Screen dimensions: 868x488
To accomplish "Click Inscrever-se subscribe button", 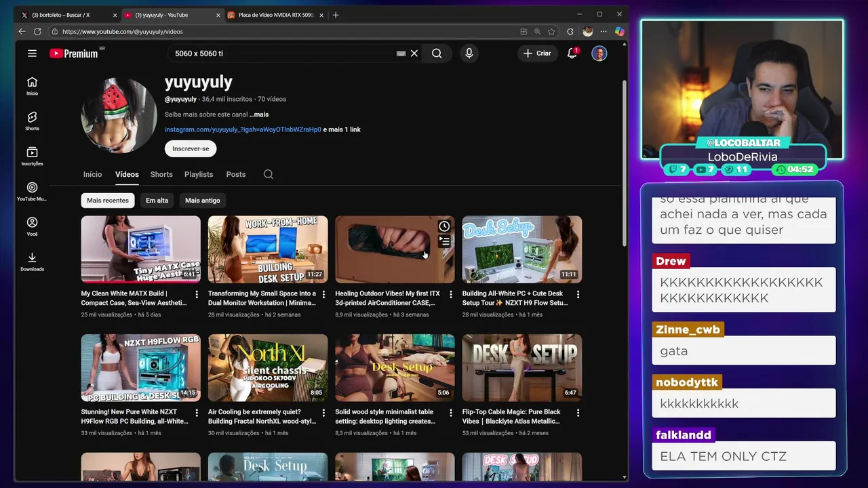I will point(191,148).
